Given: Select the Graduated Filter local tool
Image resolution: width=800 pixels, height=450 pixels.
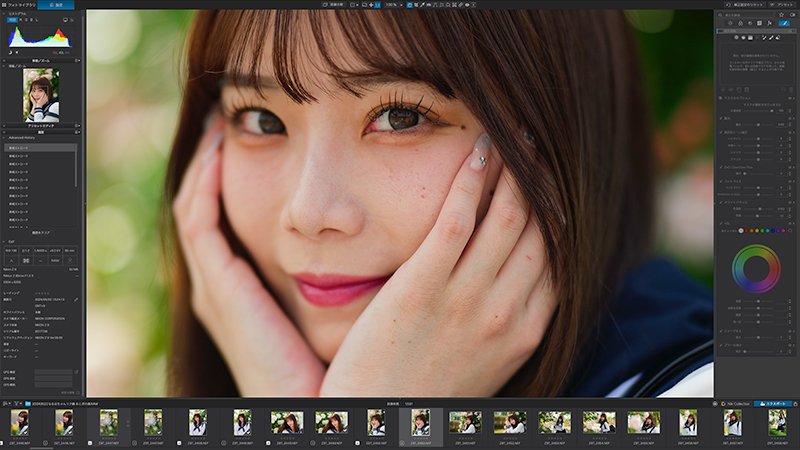Looking at the screenshot, I should click(x=751, y=38).
